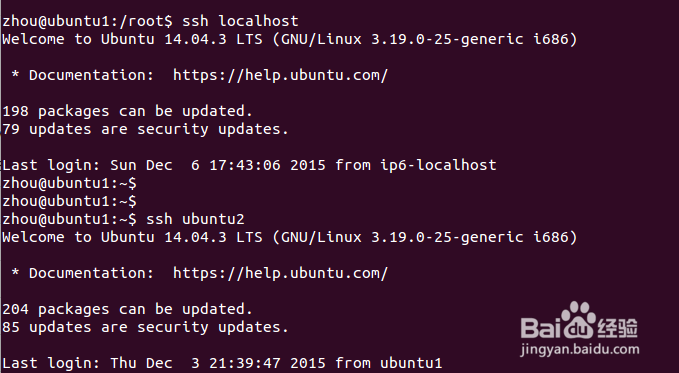Click the second 'Welcome to Ubuntu 14.04.3' banner

tap(290, 237)
